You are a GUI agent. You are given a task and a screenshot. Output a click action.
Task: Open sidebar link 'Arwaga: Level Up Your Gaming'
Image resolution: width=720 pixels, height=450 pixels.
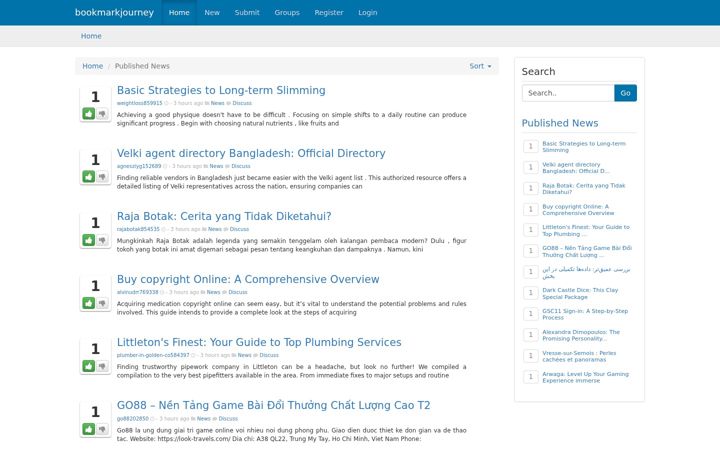585,377
